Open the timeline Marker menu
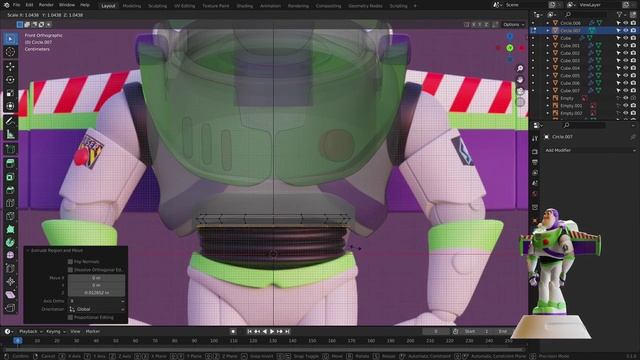Image resolution: width=640 pixels, height=360 pixels. click(x=93, y=331)
